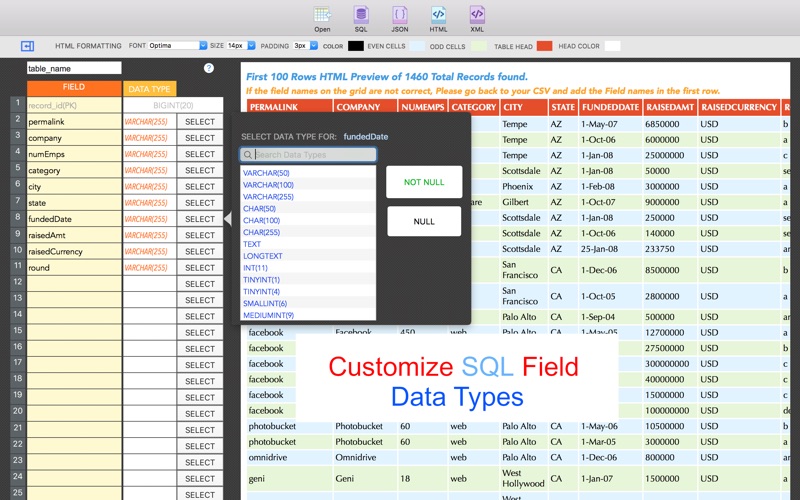Screen dimensions: 800x500
Task: Click the RAISEDAMT preview column header
Action: pyautogui.click(x=669, y=107)
